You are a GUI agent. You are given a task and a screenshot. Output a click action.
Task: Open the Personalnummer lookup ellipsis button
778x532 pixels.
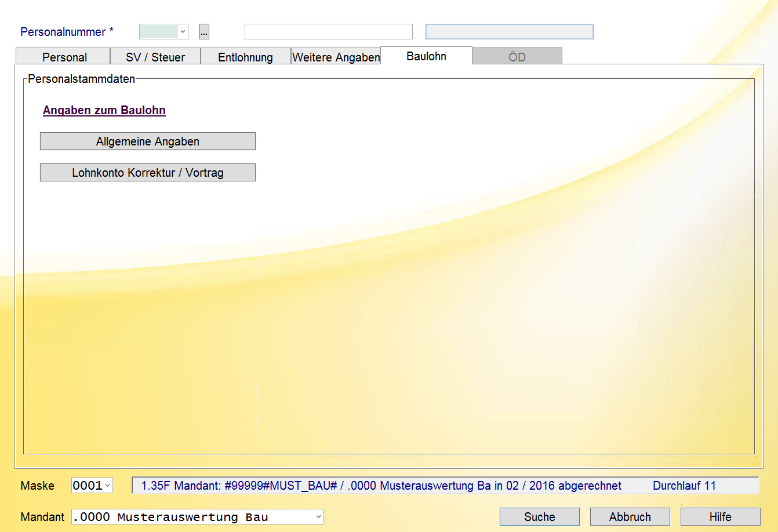click(x=204, y=32)
